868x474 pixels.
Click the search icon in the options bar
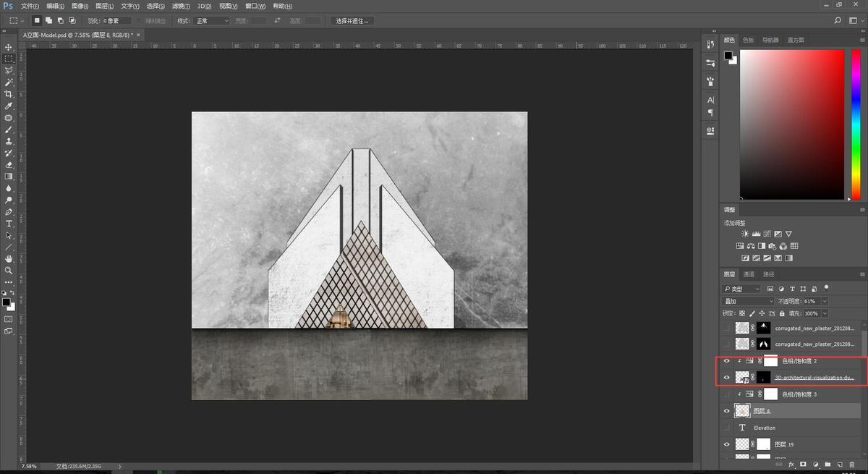click(x=838, y=21)
